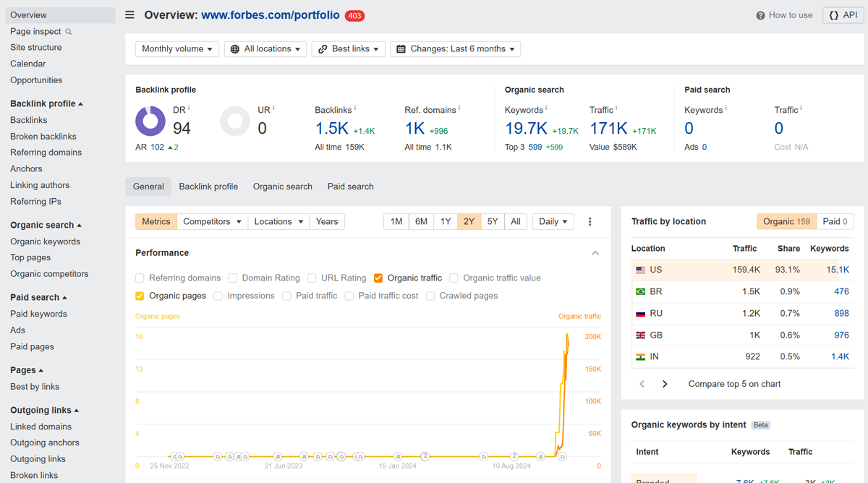Enable the Impressions checkbox
This screenshot has height=483, width=868.
pyautogui.click(x=218, y=296)
